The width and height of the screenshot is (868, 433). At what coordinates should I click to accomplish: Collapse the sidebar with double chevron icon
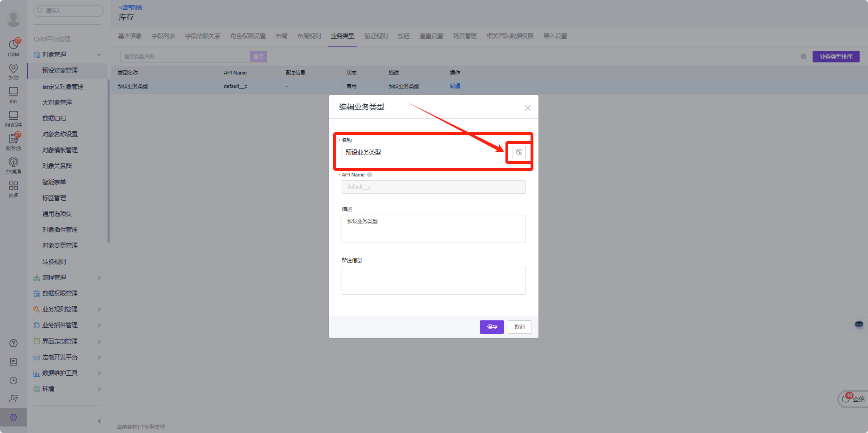pyautogui.click(x=99, y=421)
